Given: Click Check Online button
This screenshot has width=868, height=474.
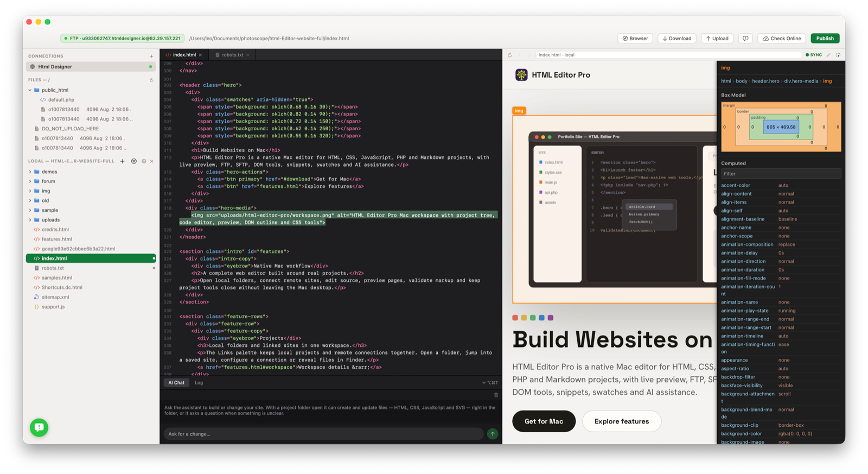Looking at the screenshot, I should pos(782,39).
